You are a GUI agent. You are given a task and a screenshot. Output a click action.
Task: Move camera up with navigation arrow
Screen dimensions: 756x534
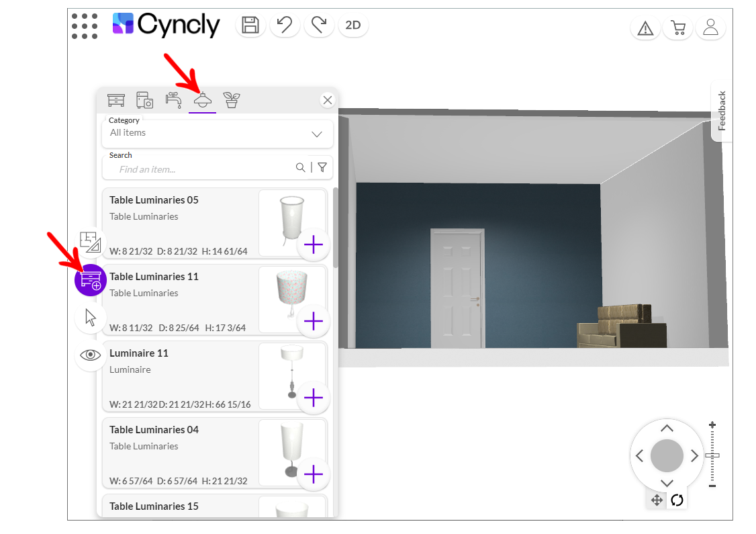(667, 429)
